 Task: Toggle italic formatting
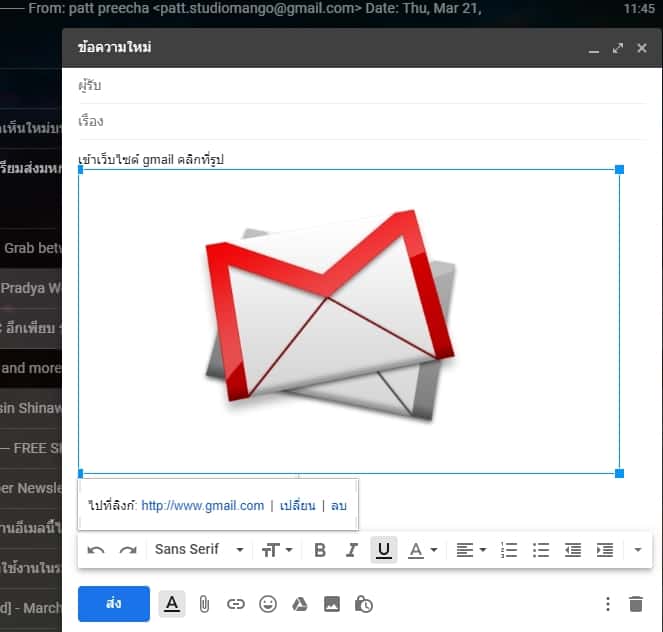(x=352, y=550)
